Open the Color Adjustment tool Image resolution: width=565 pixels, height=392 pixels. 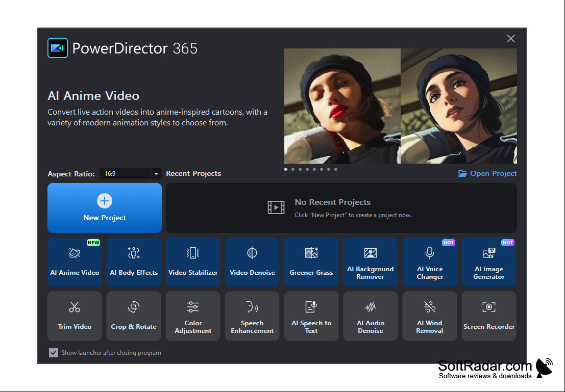click(193, 316)
